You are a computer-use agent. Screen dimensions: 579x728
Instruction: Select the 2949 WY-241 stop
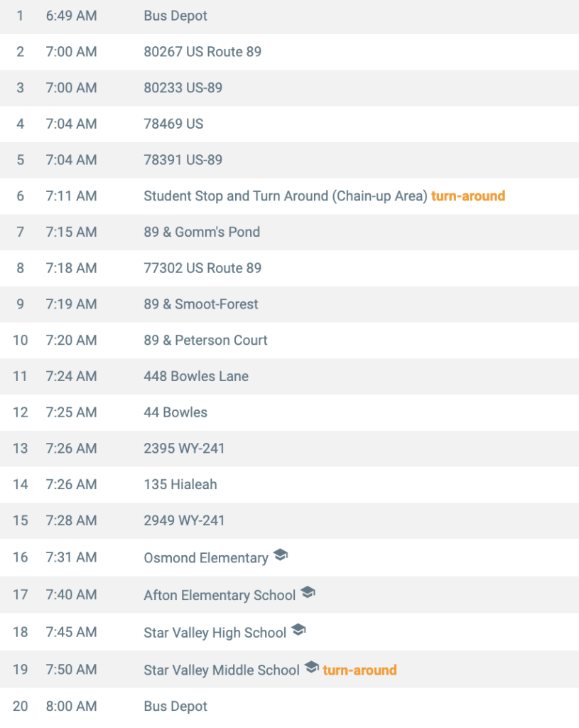184,520
